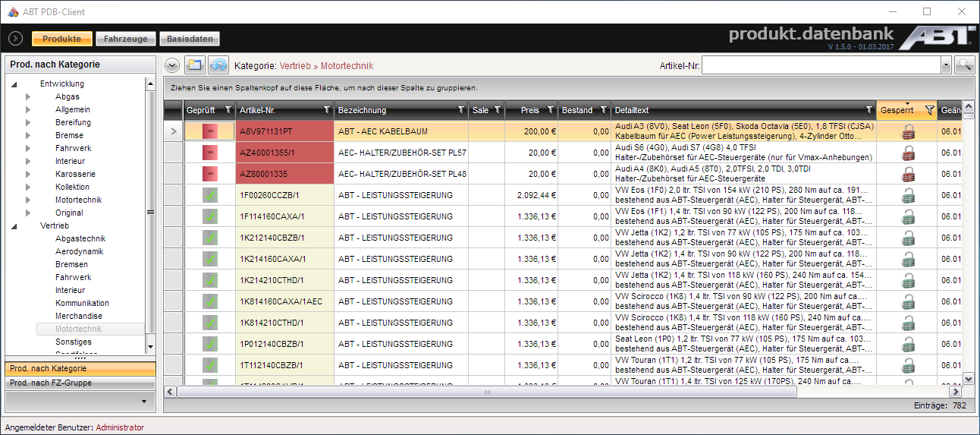This screenshot has height=435, width=980.
Task: Select the Kommunikation category
Action: [82, 303]
